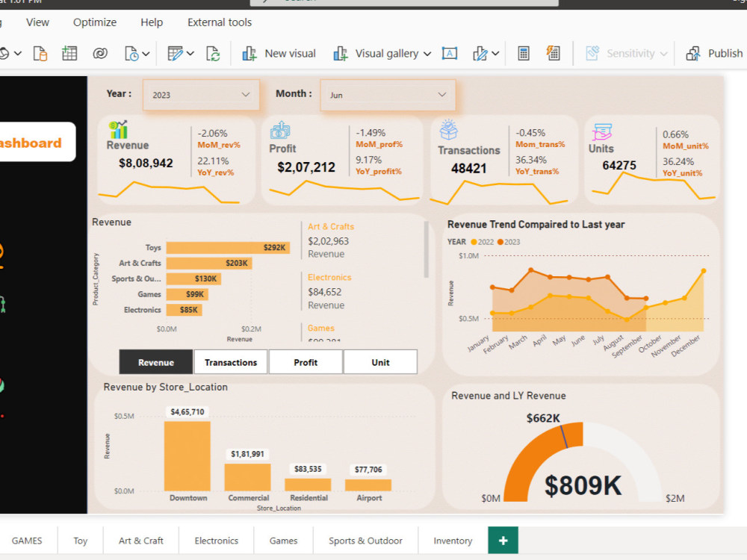Click the Revenue Trend chart title
The width and height of the screenshot is (747, 560).
click(536, 224)
